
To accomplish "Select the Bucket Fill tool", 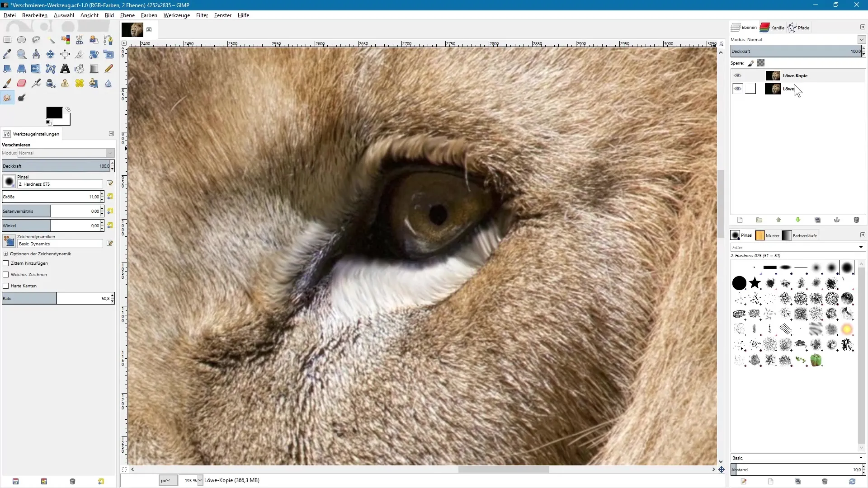I will [80, 69].
